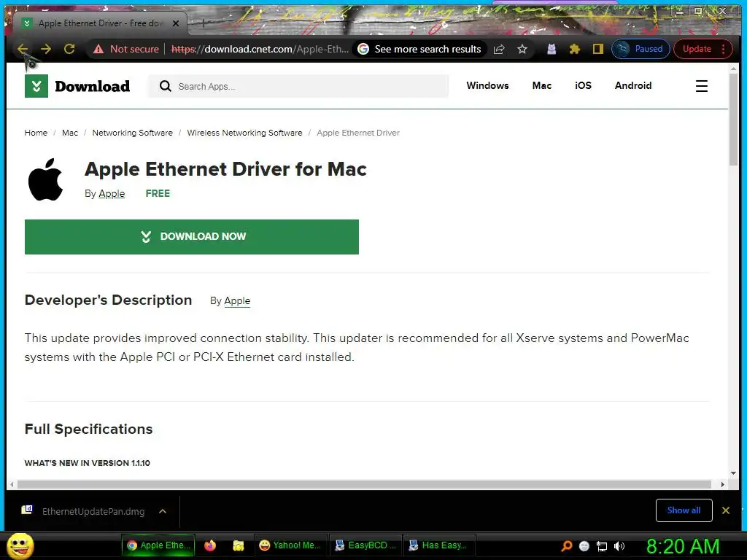Open the three-dot Chrome menu

click(x=724, y=49)
